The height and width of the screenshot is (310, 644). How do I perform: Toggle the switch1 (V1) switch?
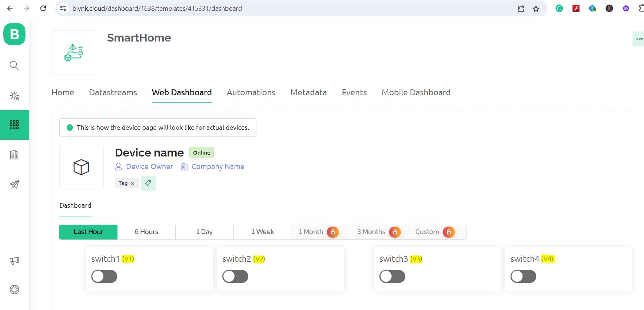[x=104, y=277]
